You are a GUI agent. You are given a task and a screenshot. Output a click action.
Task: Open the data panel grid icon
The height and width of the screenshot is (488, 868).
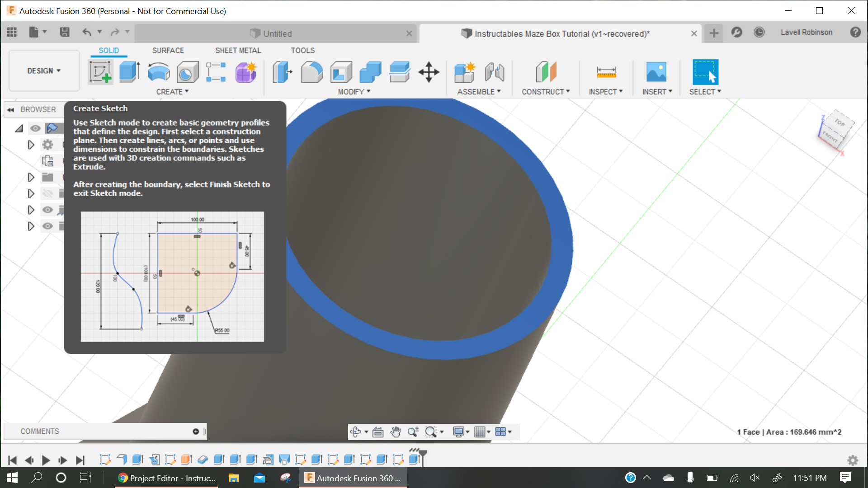click(x=12, y=32)
